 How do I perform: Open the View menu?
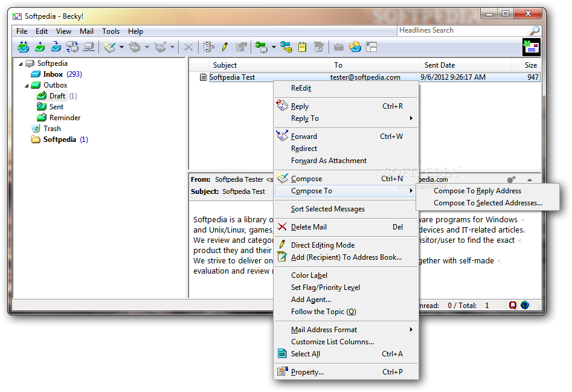[x=63, y=31]
